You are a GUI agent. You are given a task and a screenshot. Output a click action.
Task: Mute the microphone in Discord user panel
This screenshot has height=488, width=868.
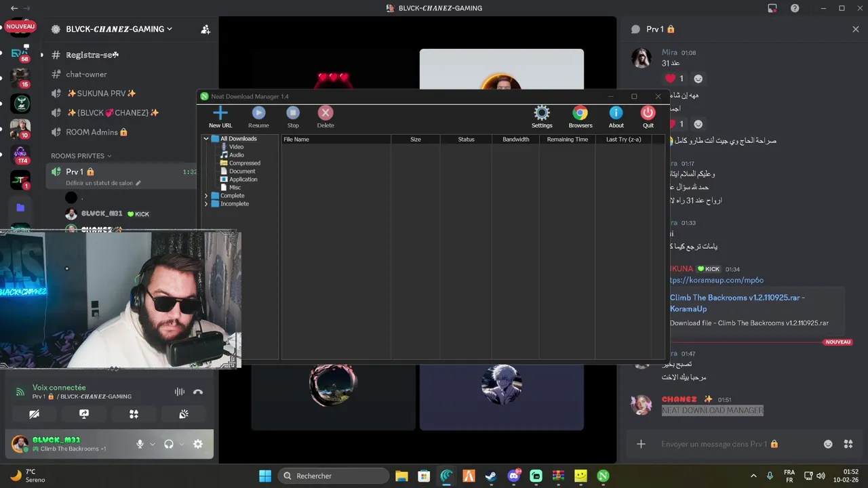point(140,444)
